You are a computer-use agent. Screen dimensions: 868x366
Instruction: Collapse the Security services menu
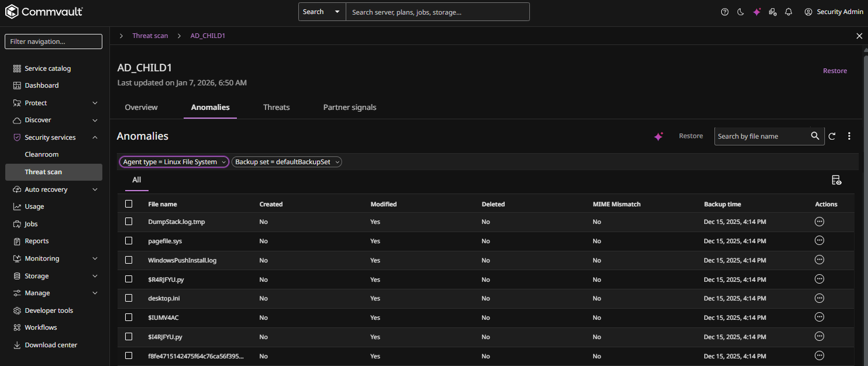pyautogui.click(x=95, y=137)
